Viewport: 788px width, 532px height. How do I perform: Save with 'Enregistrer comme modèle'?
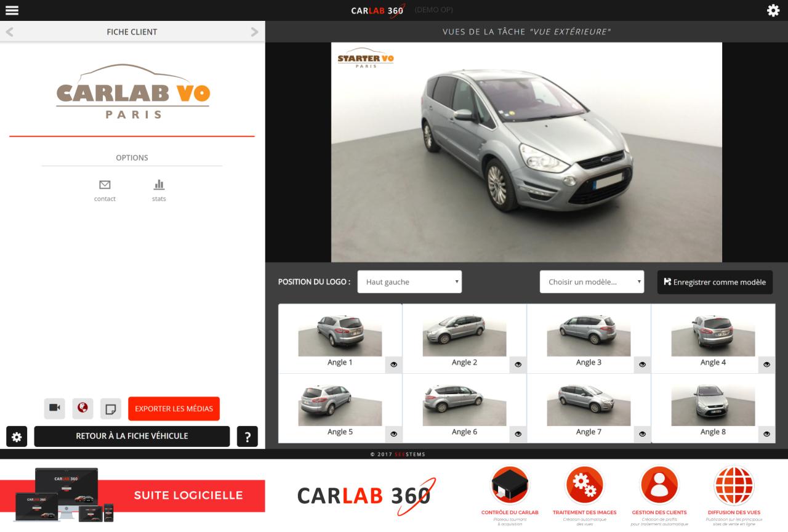tap(715, 282)
